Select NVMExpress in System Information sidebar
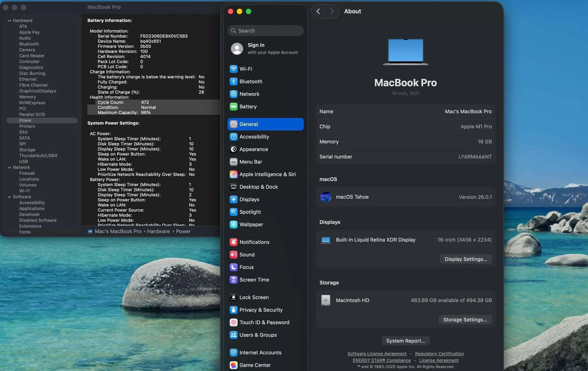588x371 pixels. pos(32,103)
